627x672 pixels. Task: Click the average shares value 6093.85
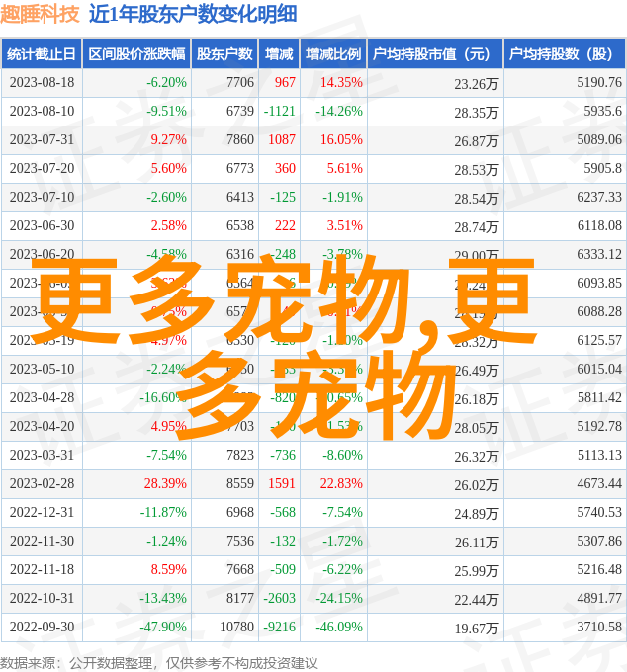point(599,283)
